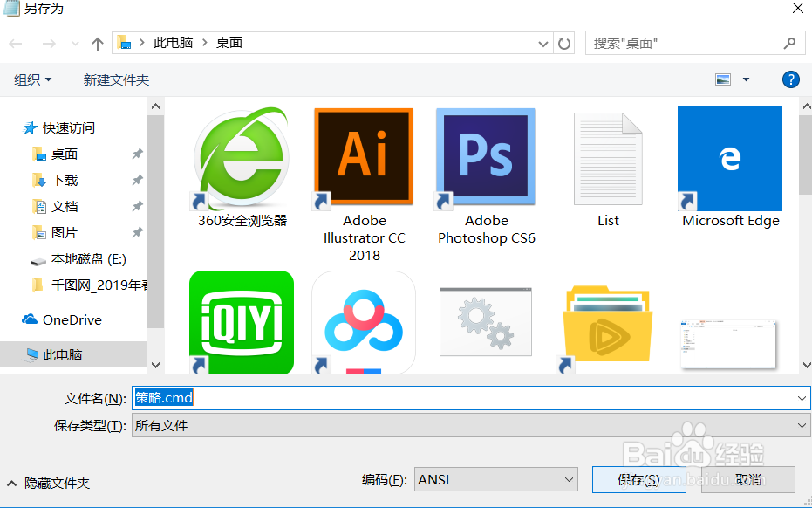Click the 取消 button
812x508 pixels.
click(x=747, y=479)
